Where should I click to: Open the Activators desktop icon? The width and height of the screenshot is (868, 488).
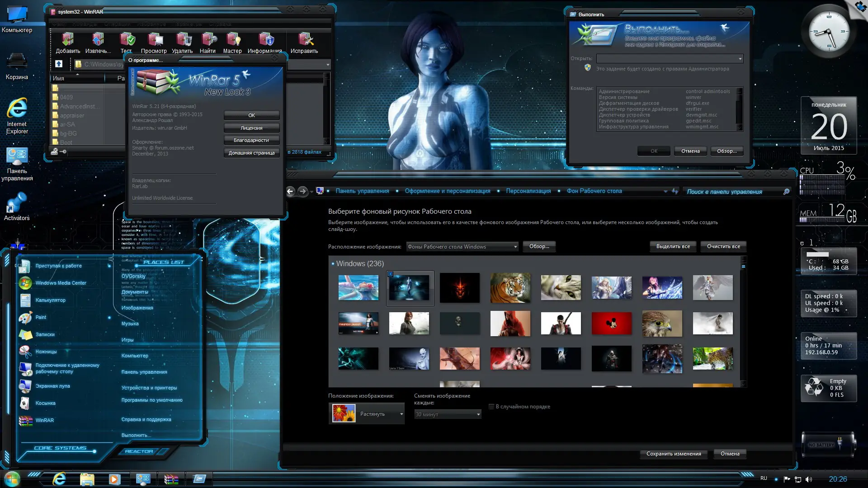tap(17, 203)
